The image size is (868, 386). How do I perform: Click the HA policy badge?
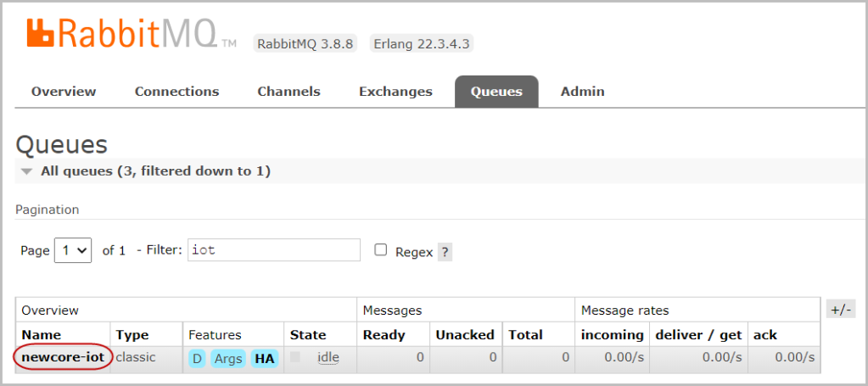point(265,358)
